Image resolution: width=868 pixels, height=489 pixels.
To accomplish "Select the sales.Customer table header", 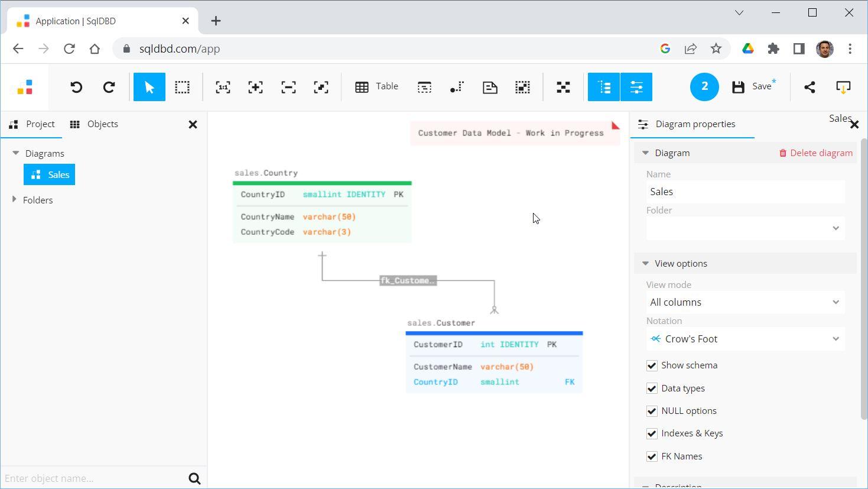I will point(441,323).
